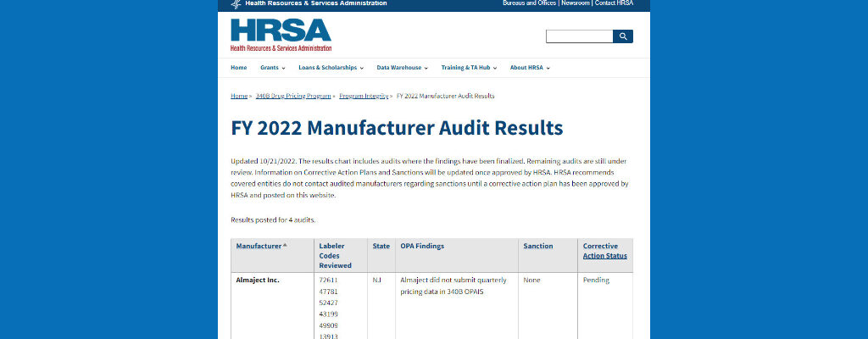Click the FY 2022 Manufacturer Audit Results heading
The height and width of the screenshot is (339, 868).
click(397, 128)
